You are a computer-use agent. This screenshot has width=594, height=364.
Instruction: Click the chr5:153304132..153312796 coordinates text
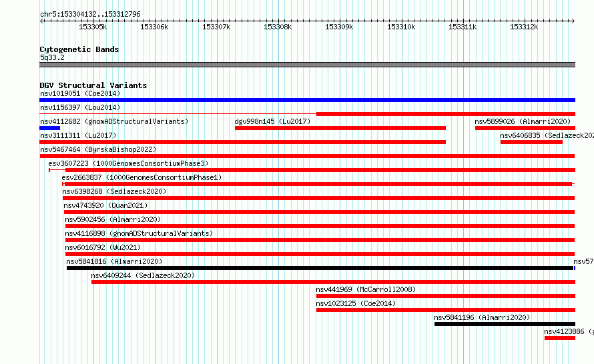tap(90, 15)
